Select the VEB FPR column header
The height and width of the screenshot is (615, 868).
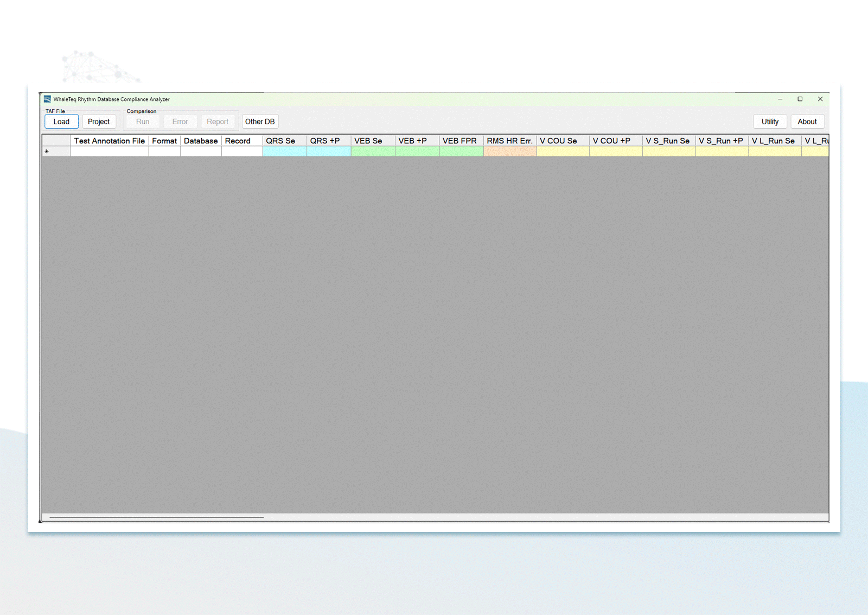[462, 141]
